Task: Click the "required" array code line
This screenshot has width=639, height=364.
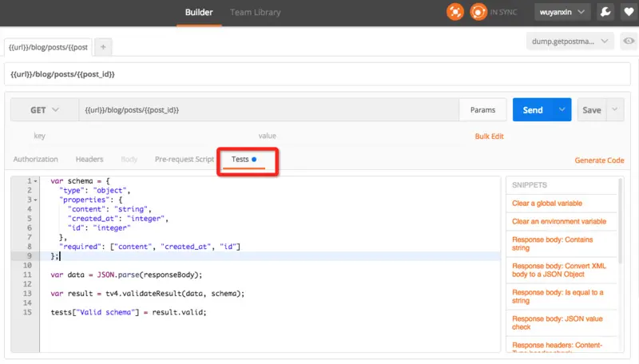Action: coord(149,247)
